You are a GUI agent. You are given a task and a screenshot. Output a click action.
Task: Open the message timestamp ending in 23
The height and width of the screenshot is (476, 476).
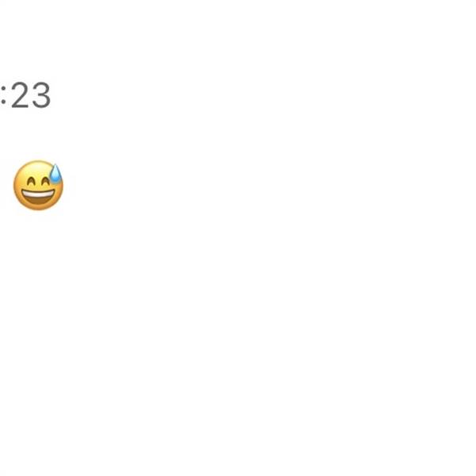point(25,95)
